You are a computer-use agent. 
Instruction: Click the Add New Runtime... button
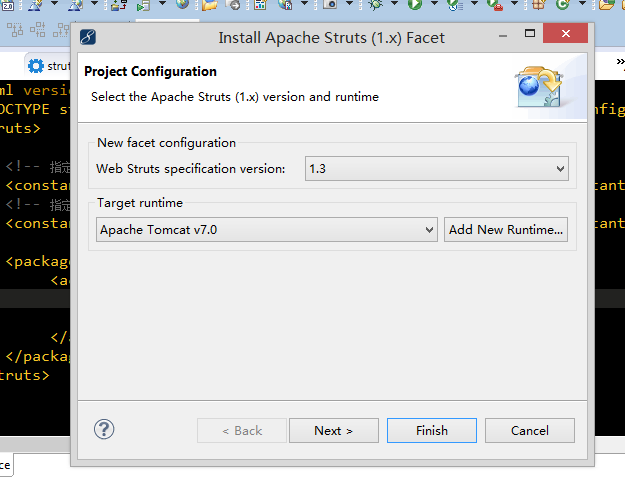point(506,230)
